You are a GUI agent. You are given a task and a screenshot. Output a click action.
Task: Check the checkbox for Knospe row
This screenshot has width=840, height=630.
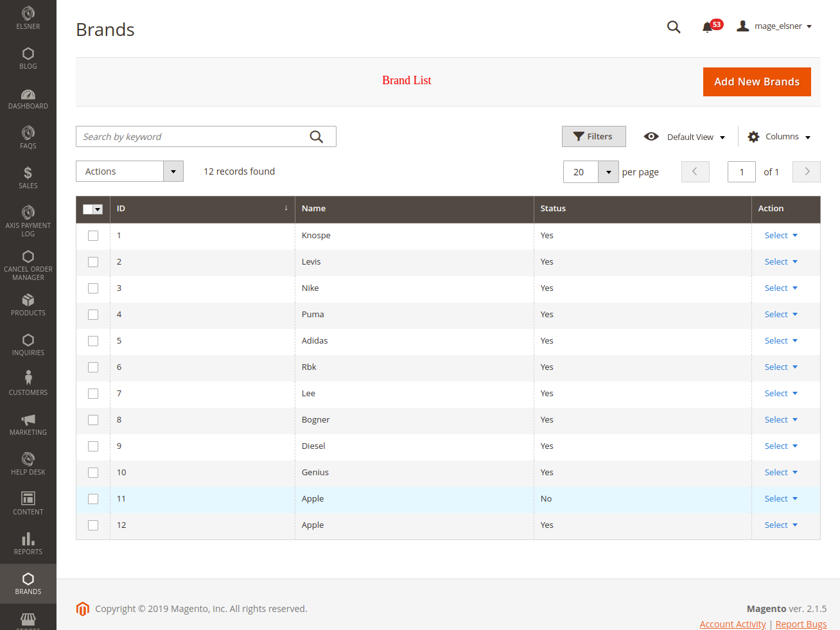pos(93,236)
